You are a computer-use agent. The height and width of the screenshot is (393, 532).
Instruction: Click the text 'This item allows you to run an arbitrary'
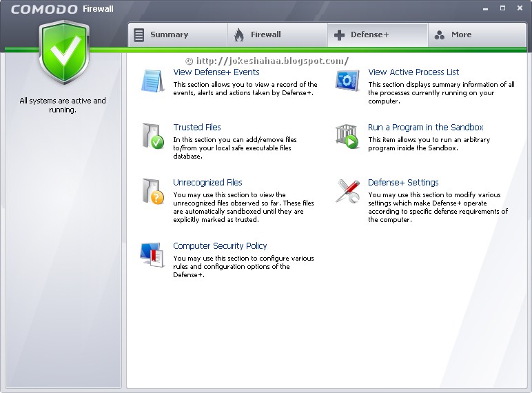tap(429, 139)
